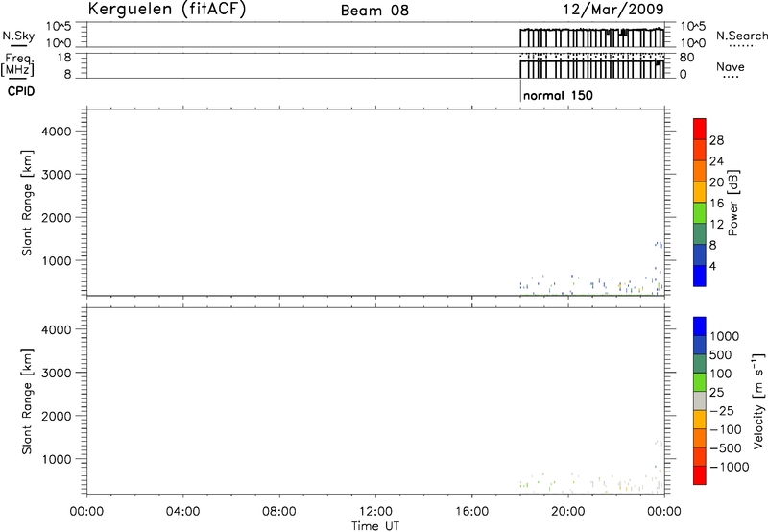The width and height of the screenshot is (768, 532).
Task: Pick the yellow Power segment between 16 and 20
Action: coord(700,192)
